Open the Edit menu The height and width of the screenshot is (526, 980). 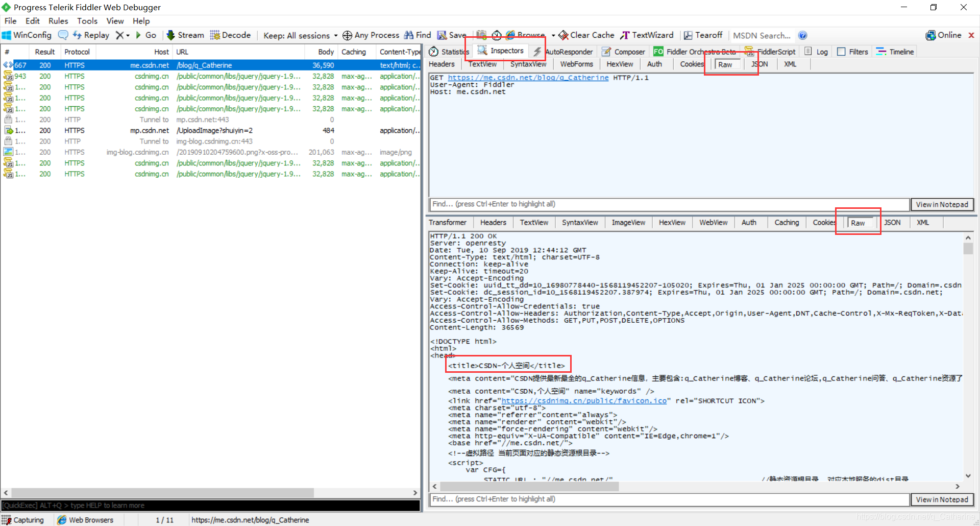point(33,21)
